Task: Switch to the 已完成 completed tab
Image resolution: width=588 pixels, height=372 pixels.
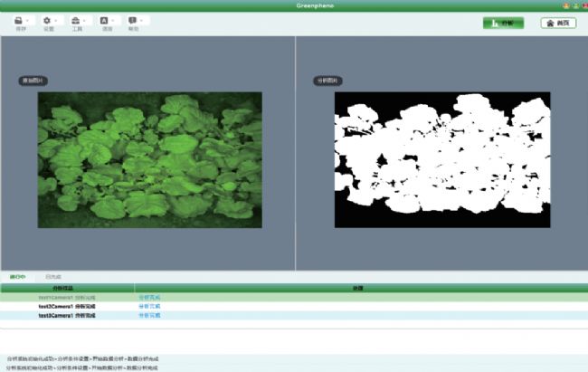Action: tap(54, 276)
